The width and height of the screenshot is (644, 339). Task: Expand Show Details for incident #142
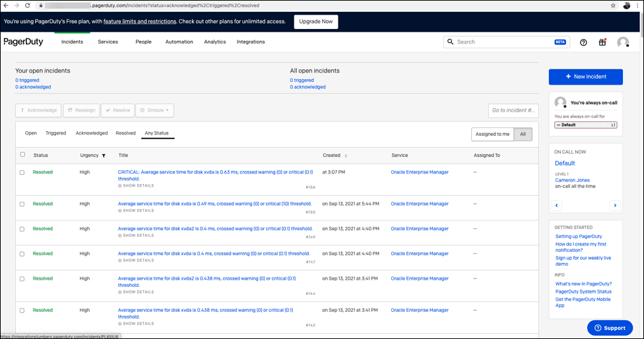pyautogui.click(x=136, y=323)
